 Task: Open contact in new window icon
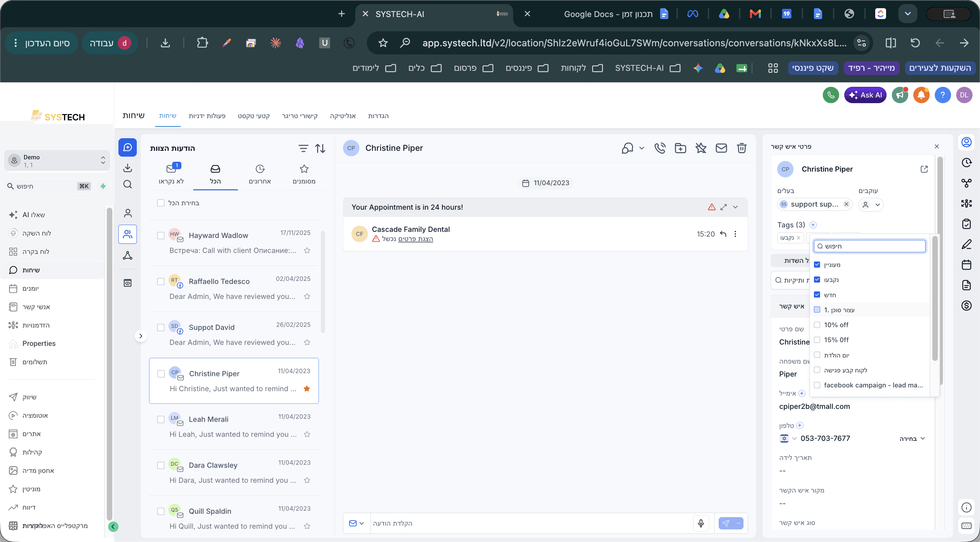924,169
